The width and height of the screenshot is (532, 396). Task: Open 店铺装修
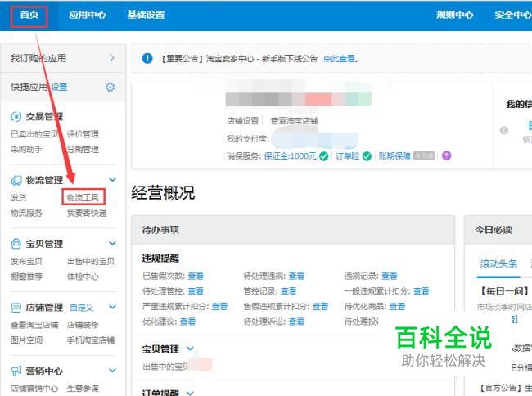[83, 325]
